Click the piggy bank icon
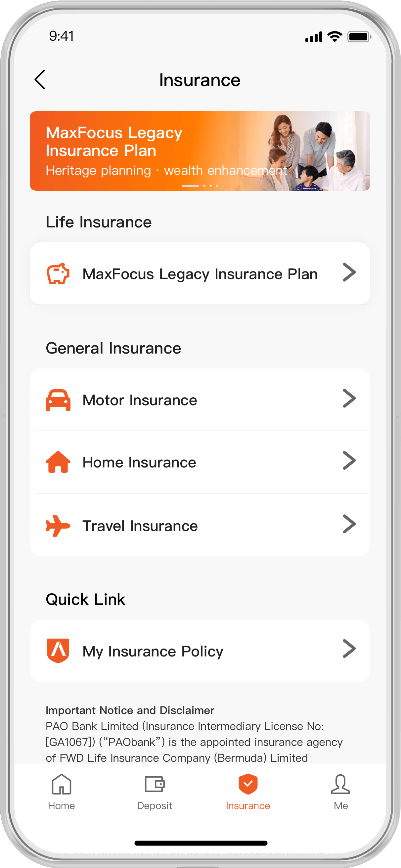This screenshot has height=868, width=401. (x=58, y=273)
